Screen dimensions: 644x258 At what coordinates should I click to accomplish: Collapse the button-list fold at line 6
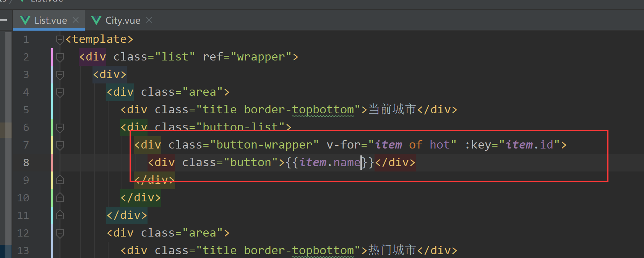click(x=60, y=127)
